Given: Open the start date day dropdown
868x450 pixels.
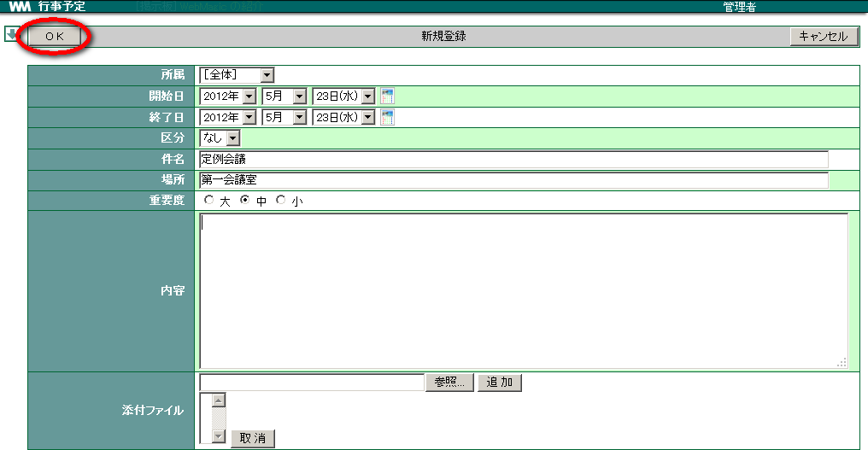Looking at the screenshot, I should tap(343, 96).
